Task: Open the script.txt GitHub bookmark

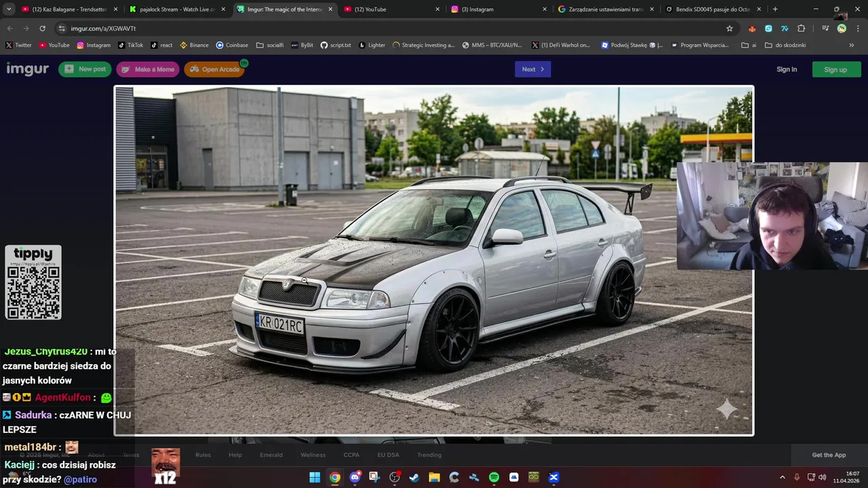Action: (336, 45)
